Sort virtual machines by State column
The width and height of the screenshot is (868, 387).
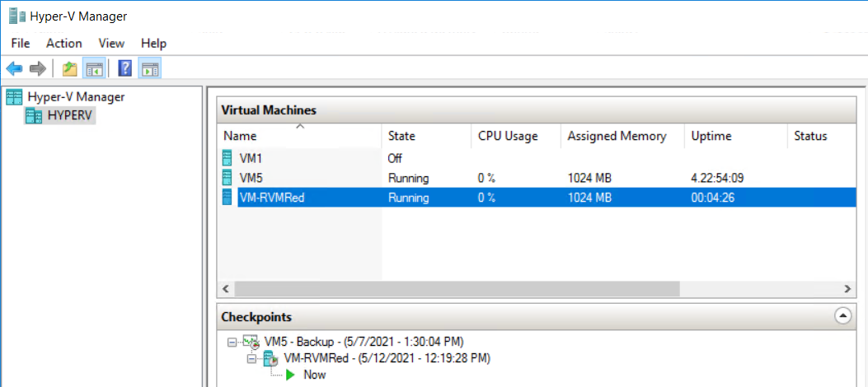tap(426, 136)
